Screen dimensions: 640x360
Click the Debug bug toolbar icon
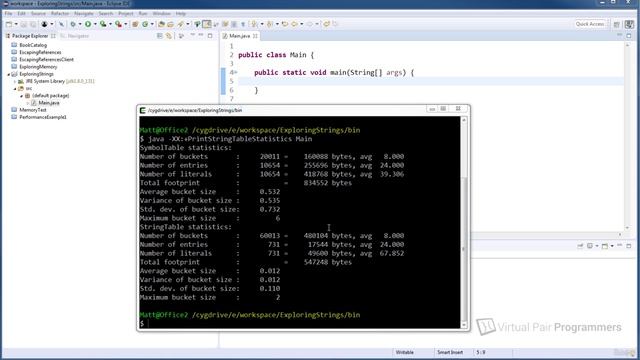coord(72,24)
